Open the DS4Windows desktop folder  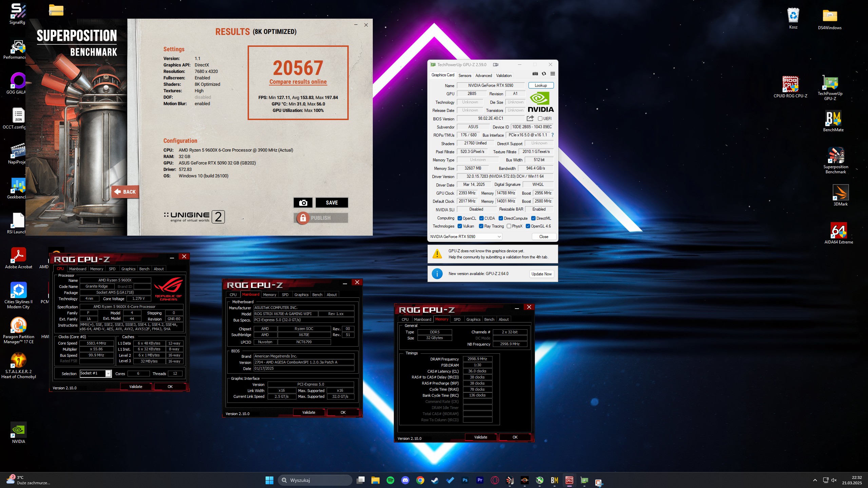tap(830, 19)
